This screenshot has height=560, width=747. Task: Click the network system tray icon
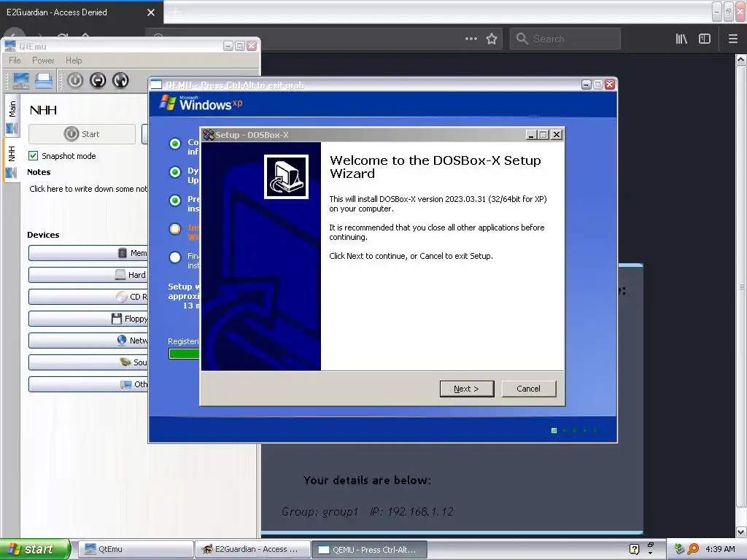pos(679,549)
